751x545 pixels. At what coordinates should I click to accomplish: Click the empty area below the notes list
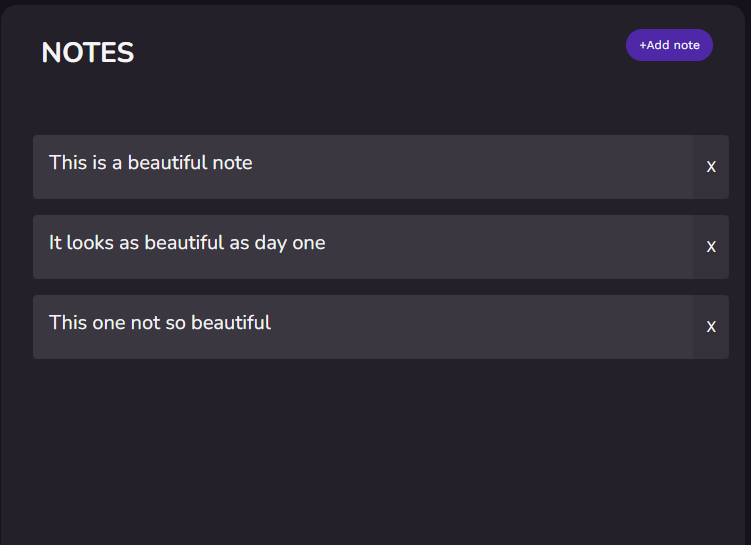tap(375, 450)
